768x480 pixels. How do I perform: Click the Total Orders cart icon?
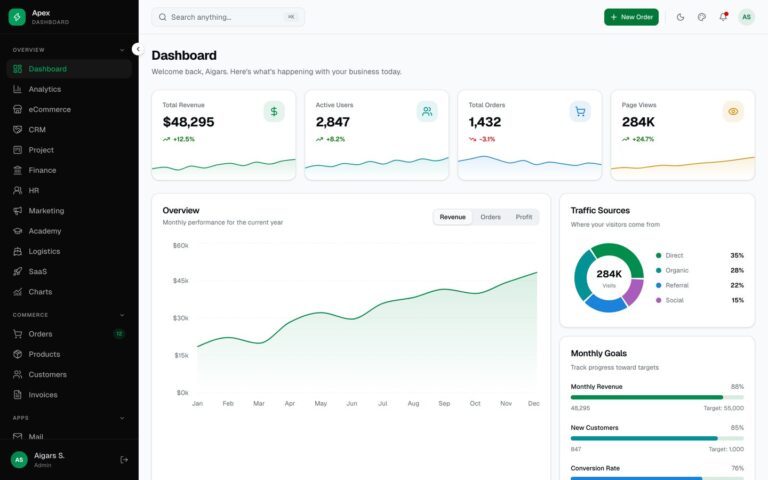[580, 112]
